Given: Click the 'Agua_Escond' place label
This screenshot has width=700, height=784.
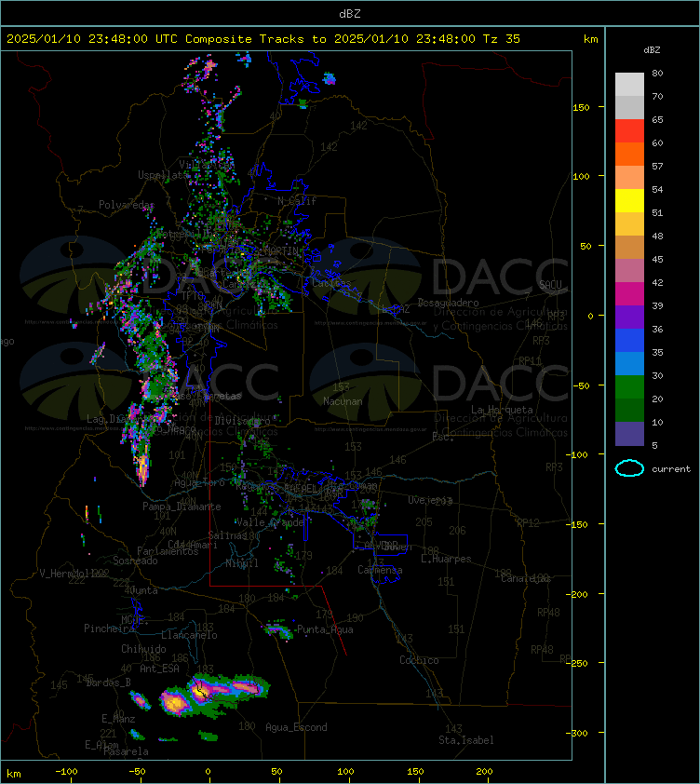Looking at the screenshot, I should coord(296,727).
